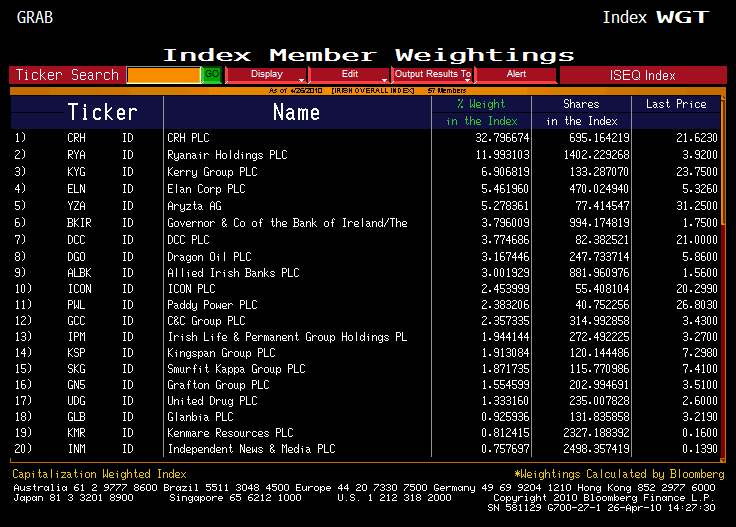736x527 pixels.
Task: Select row 18 ticker GLB
Action: pyautogui.click(x=77, y=417)
